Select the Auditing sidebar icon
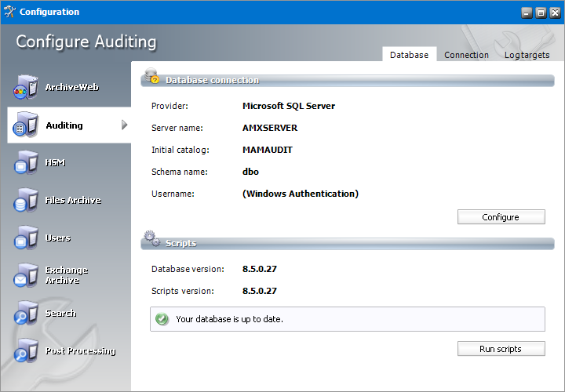Viewport: 565px width, 392px height. tap(25, 125)
